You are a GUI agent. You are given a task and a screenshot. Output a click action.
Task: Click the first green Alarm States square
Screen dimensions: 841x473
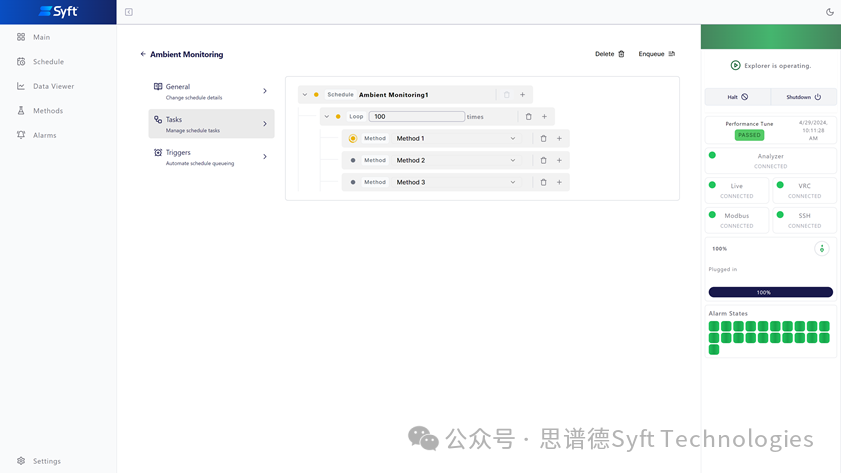714,326
